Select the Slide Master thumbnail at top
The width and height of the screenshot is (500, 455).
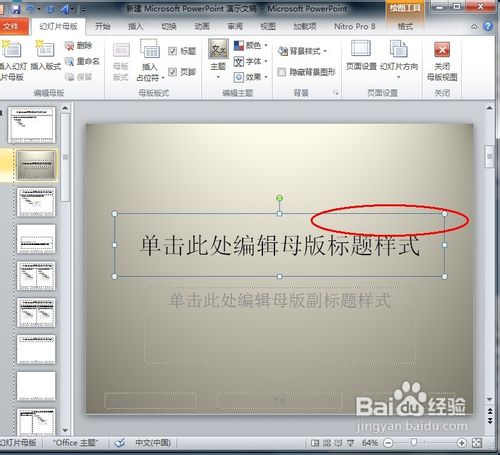pos(32,125)
